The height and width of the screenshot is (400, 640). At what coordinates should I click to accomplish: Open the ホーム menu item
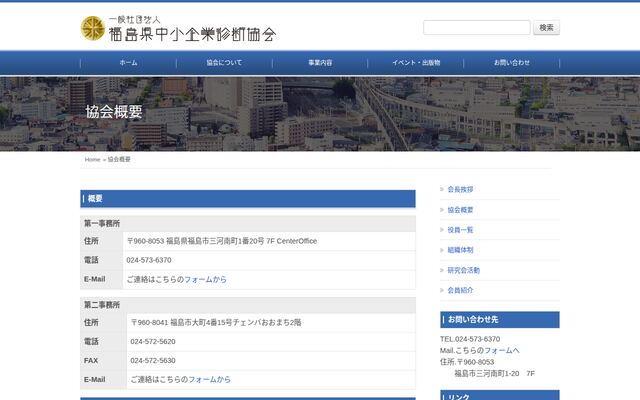pyautogui.click(x=128, y=62)
